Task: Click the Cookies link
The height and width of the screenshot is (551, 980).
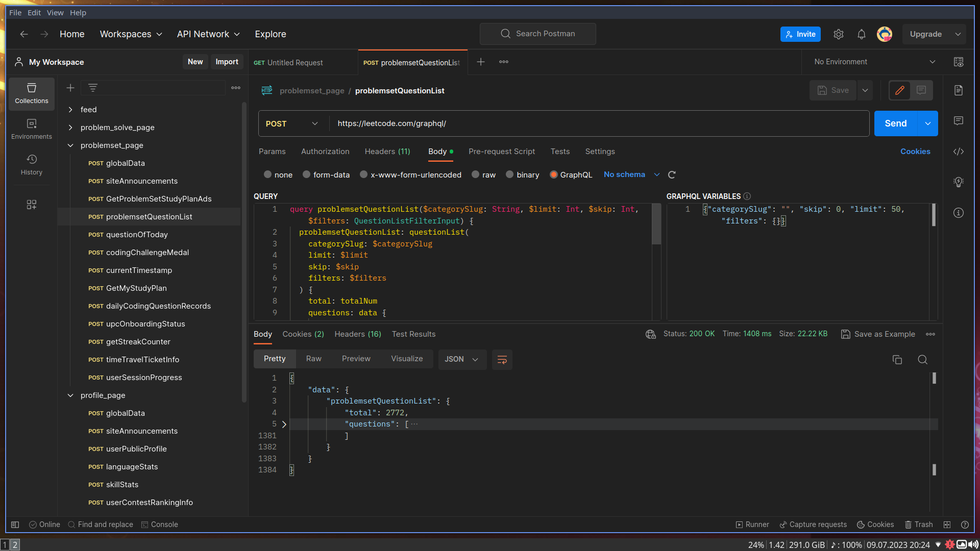Action: click(x=915, y=152)
